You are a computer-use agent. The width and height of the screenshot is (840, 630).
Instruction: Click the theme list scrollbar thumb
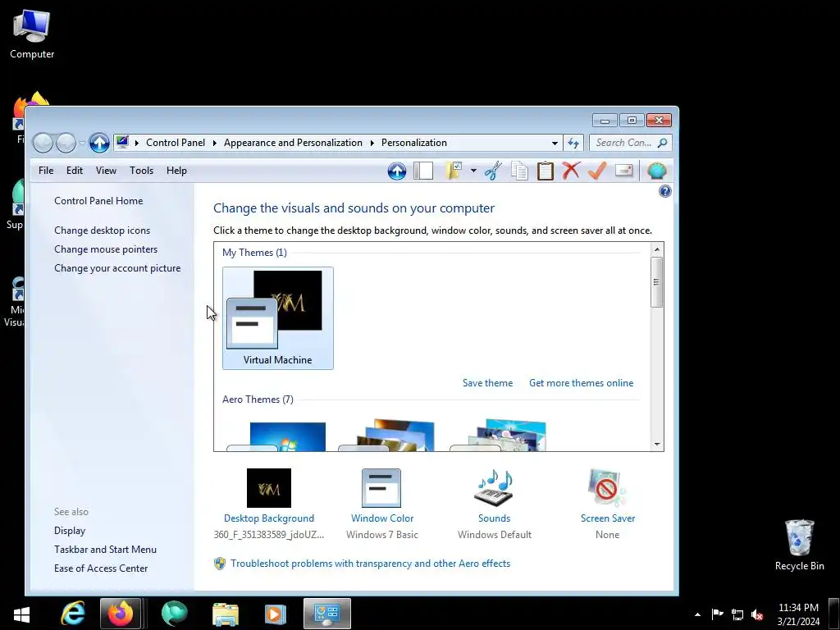(x=657, y=282)
